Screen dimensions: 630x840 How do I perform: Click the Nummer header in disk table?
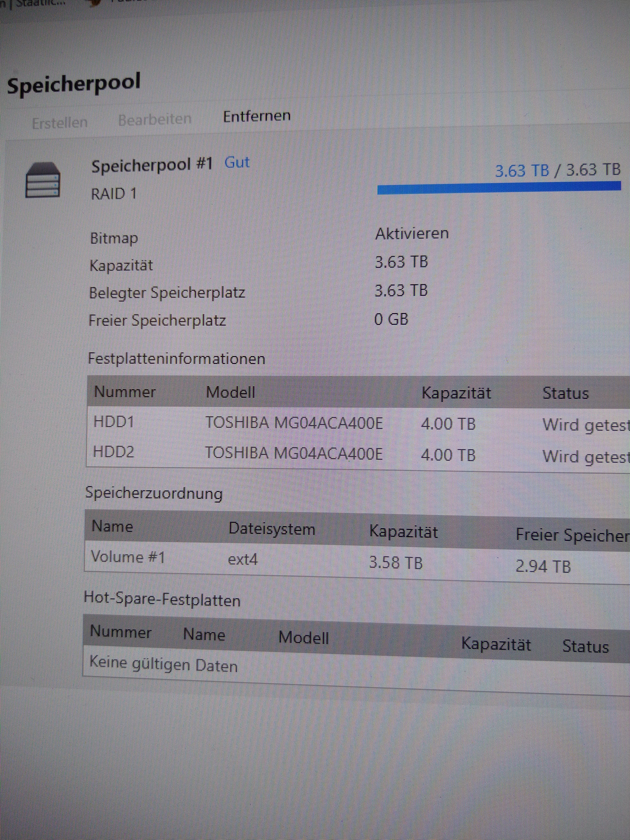tap(125, 391)
